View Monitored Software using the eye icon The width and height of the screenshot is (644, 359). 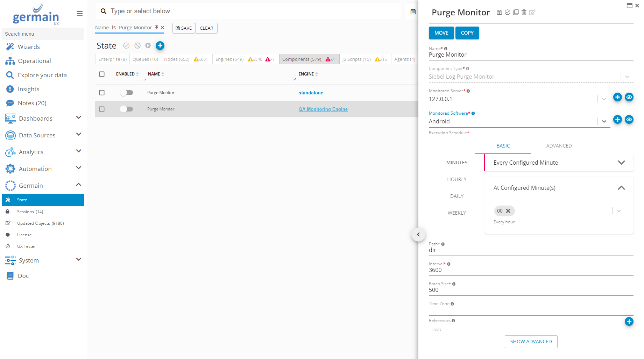[629, 120]
